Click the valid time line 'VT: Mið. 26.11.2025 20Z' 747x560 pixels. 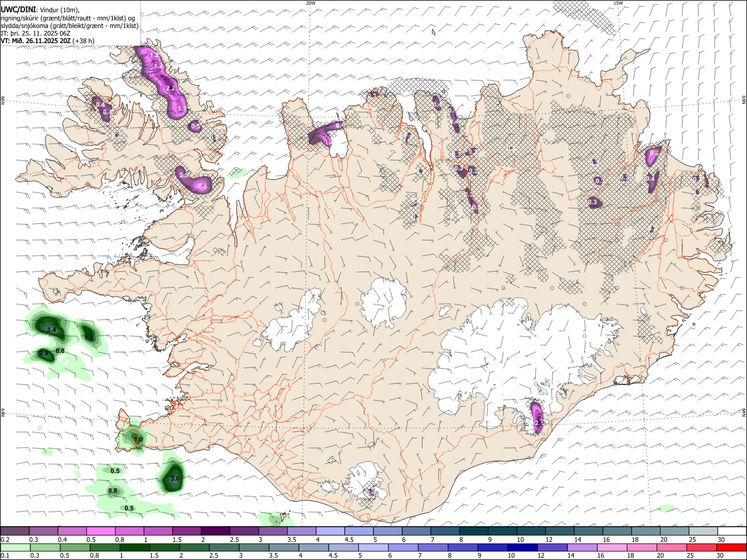pyautogui.click(x=36, y=41)
